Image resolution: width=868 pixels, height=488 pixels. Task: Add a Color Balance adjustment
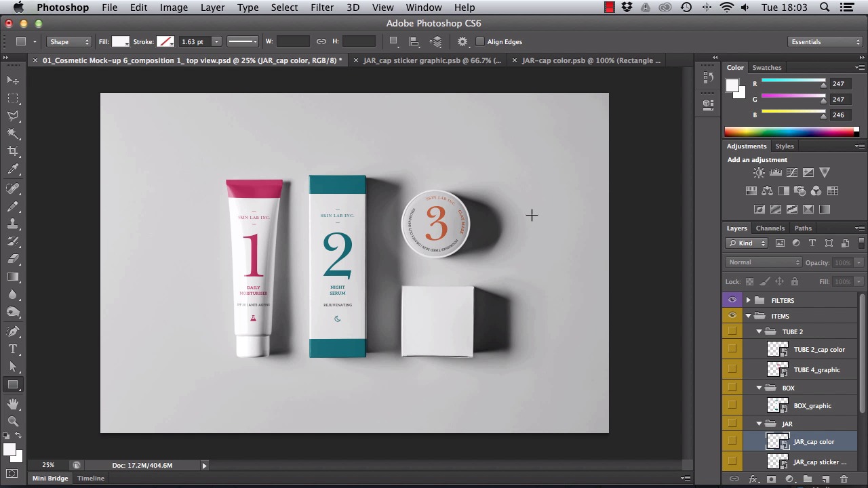(x=767, y=191)
